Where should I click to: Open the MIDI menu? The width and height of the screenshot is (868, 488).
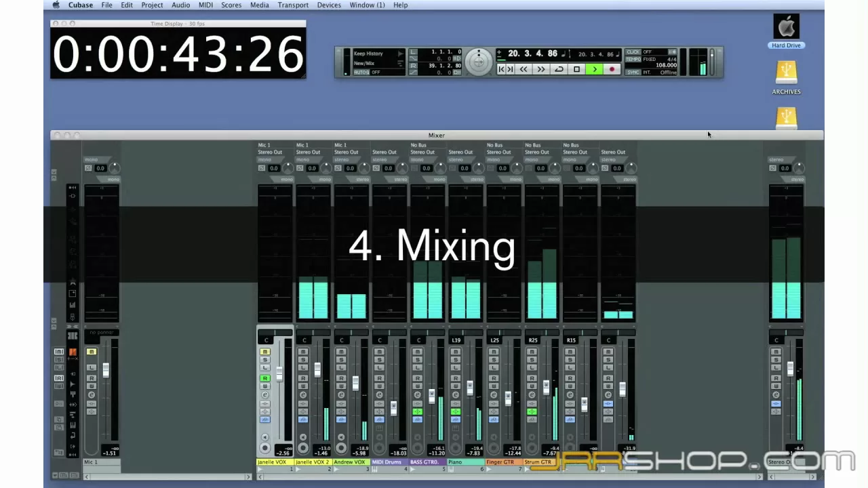point(205,5)
